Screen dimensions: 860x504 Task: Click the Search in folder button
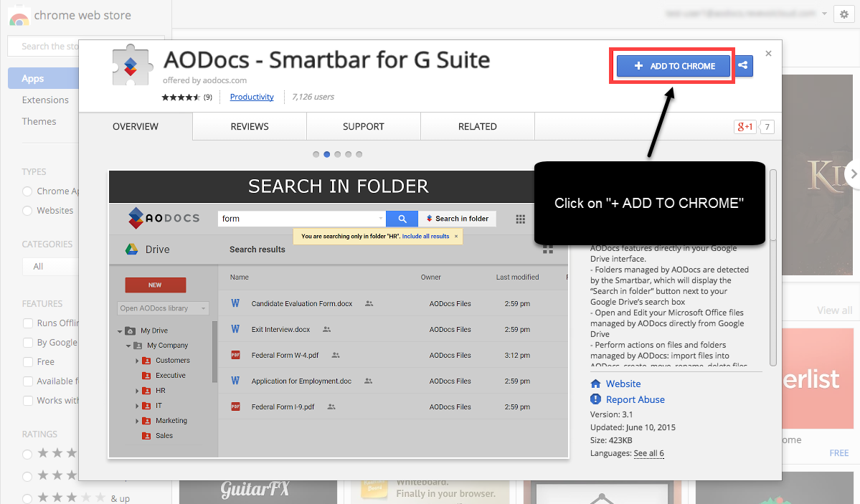pos(458,218)
